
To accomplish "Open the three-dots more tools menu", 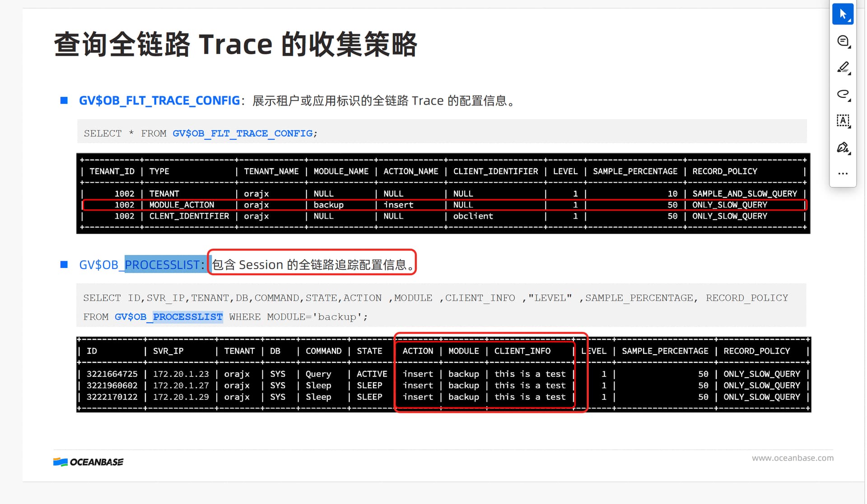I will point(843,173).
